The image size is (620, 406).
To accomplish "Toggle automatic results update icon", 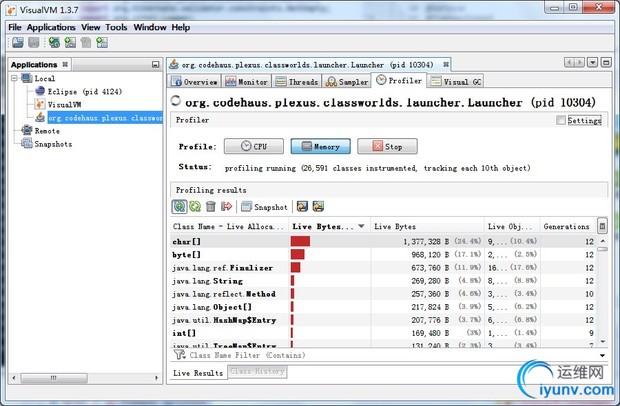I will click(179, 206).
